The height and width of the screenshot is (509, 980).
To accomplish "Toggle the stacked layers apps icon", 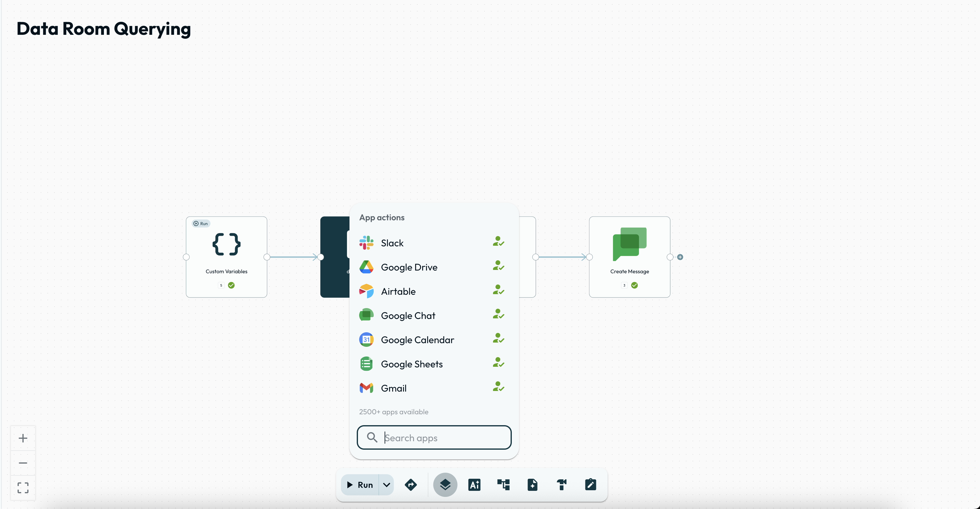I will [445, 485].
